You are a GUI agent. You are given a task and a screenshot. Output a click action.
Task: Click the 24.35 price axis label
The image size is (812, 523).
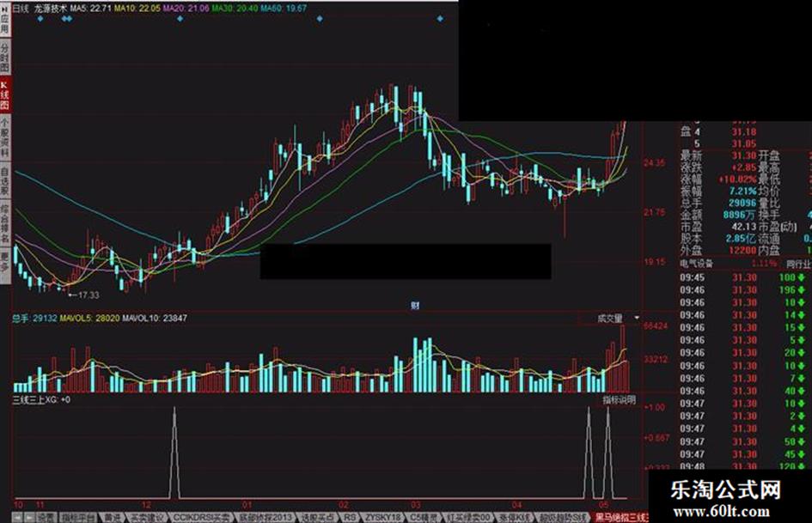pyautogui.click(x=655, y=163)
